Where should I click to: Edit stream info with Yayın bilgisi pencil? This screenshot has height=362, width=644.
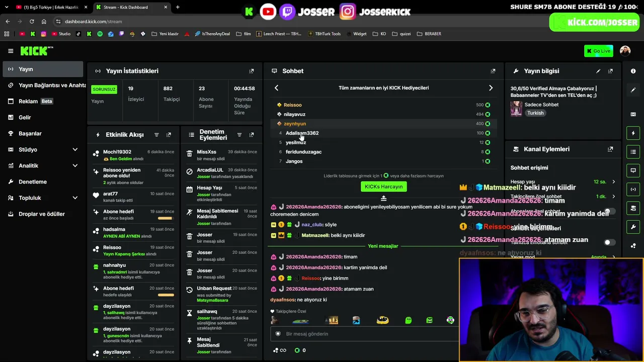pyautogui.click(x=598, y=71)
